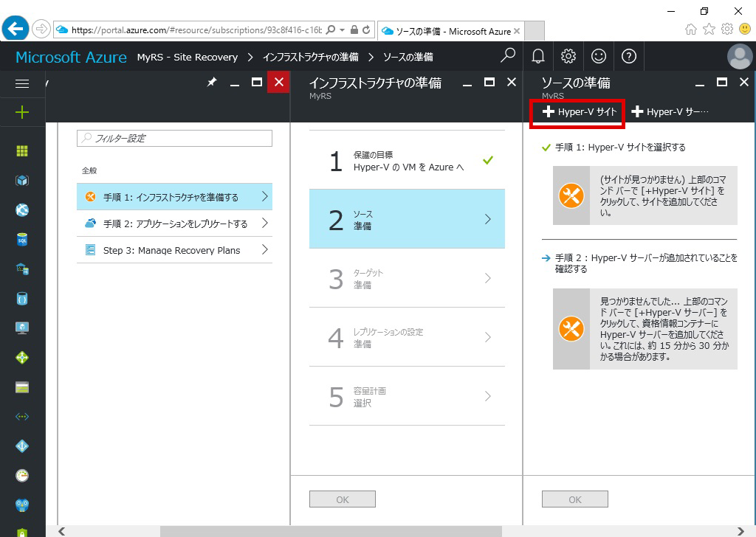756x537 pixels.
Task: Open step 4 レプリケーションの設定 row
Action: pos(407,337)
